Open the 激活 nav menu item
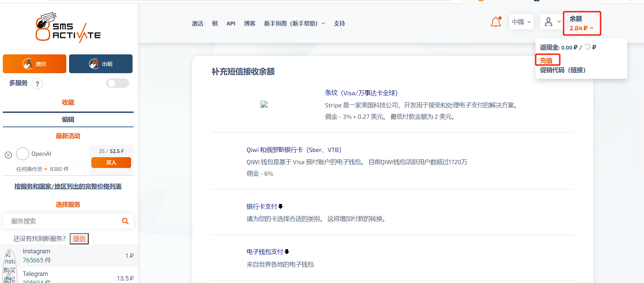This screenshot has height=283, width=644. tap(197, 23)
